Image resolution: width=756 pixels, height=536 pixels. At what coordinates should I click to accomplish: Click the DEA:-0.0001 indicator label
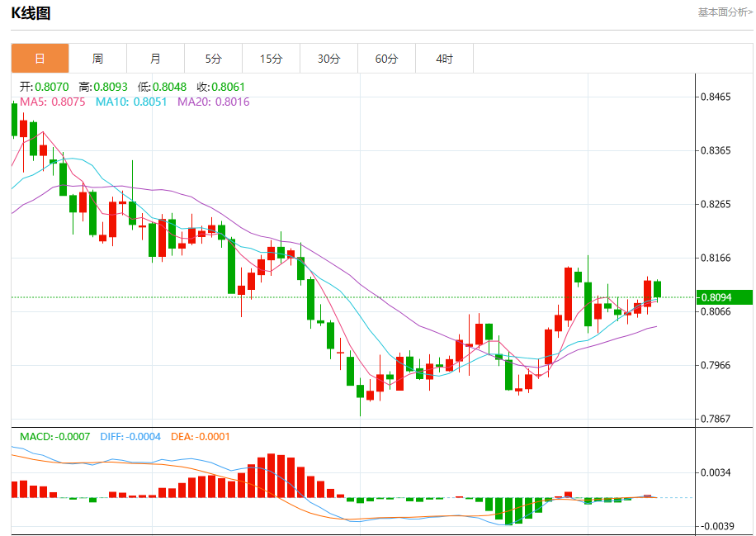[x=201, y=437]
